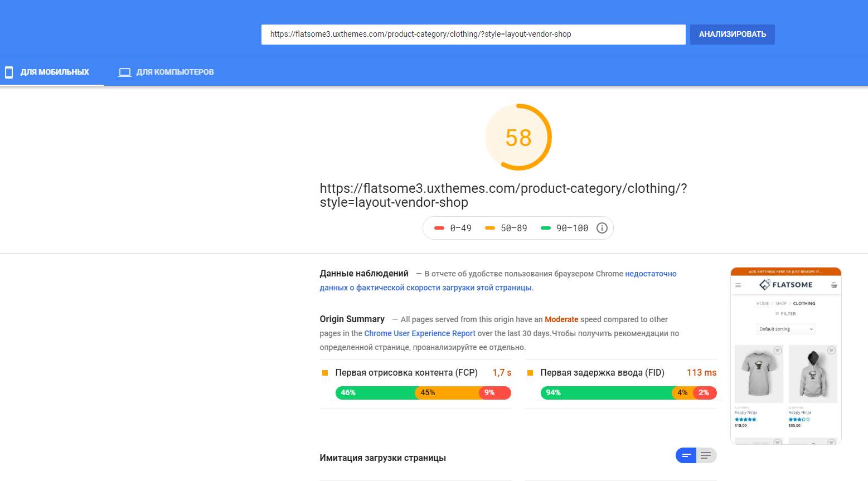Click the hamburger menu icon in the page preview

pos(738,285)
